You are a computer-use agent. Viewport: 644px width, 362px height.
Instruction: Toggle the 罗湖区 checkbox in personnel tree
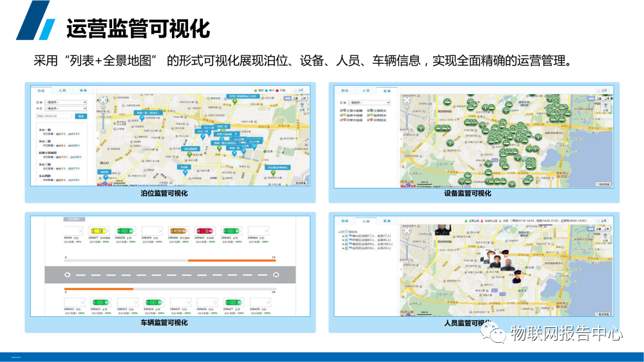[x=346, y=240]
